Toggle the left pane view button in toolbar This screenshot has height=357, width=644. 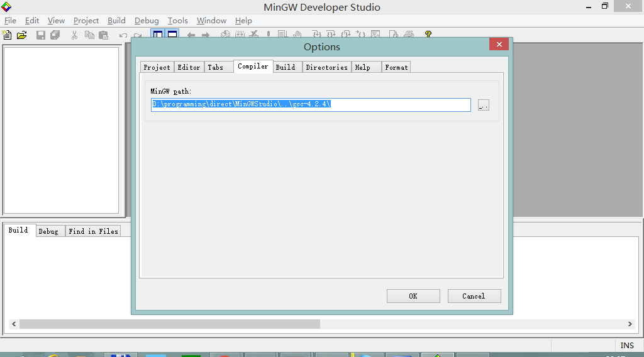click(x=158, y=35)
